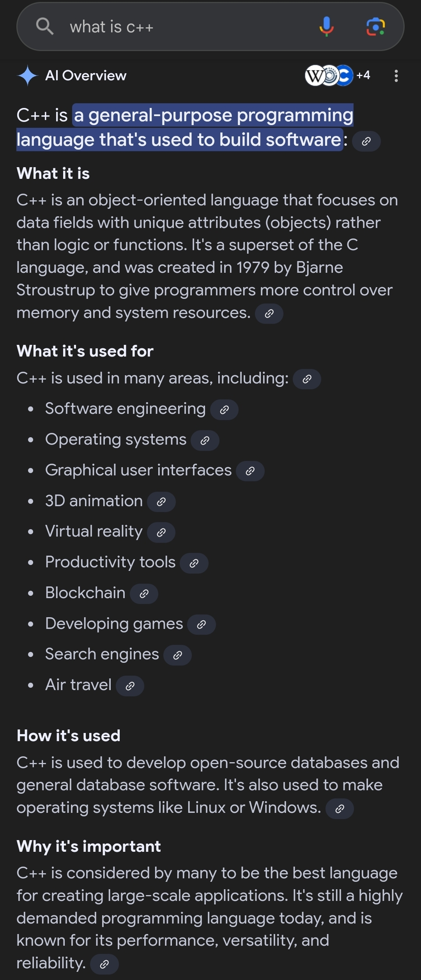The width and height of the screenshot is (421, 980).
Task: Open source link after 'Linux or Windows.'
Action: (340, 809)
